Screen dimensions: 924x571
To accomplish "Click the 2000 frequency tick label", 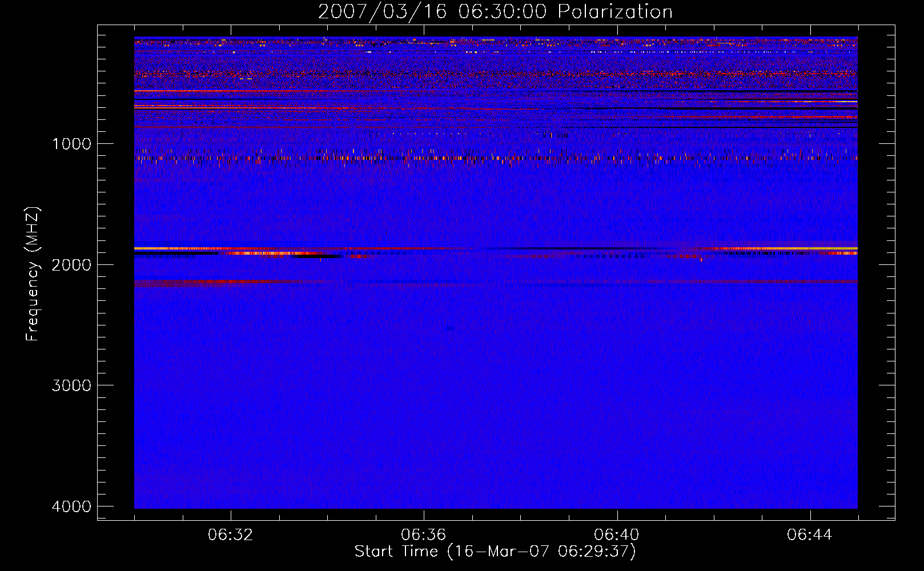I will 71,265.
